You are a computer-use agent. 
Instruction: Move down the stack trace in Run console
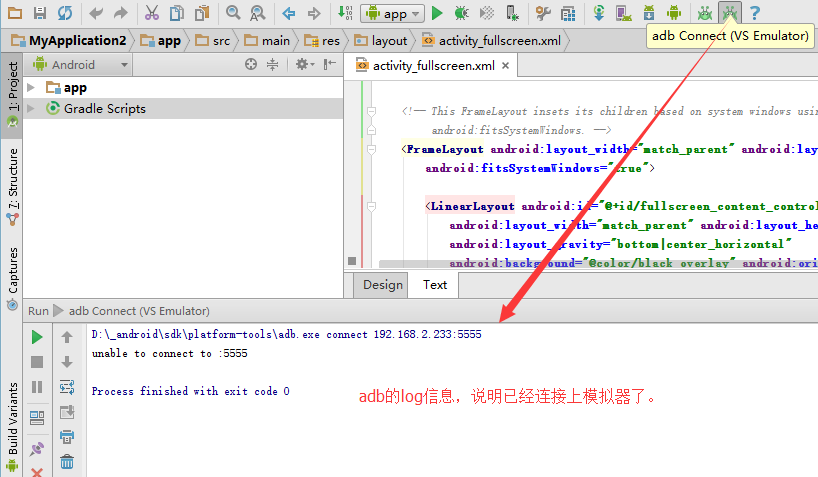coord(67,362)
